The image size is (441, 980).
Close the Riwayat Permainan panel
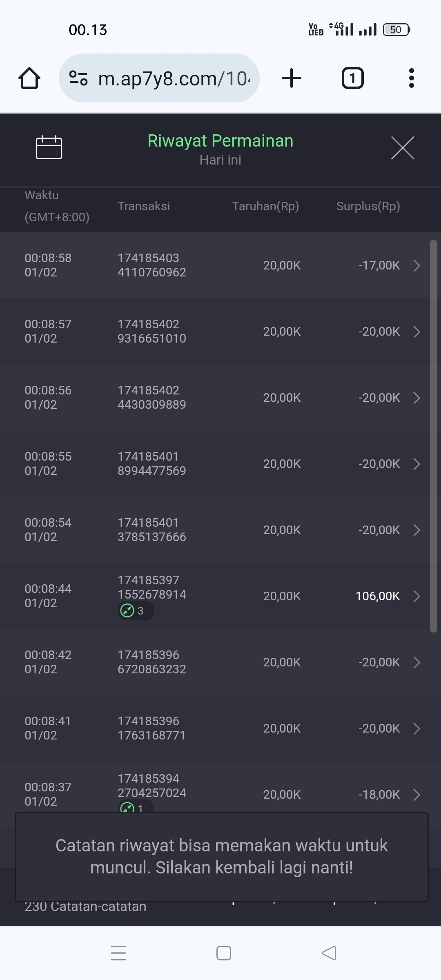pyautogui.click(x=403, y=148)
